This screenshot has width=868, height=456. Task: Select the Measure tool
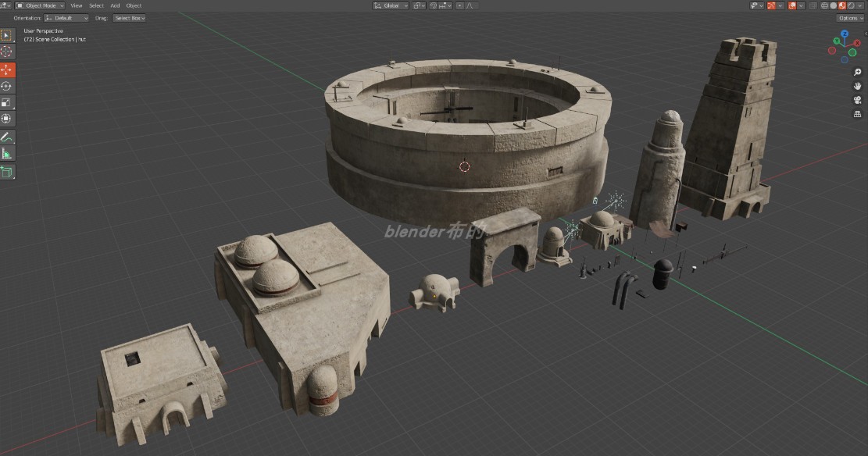(x=7, y=153)
